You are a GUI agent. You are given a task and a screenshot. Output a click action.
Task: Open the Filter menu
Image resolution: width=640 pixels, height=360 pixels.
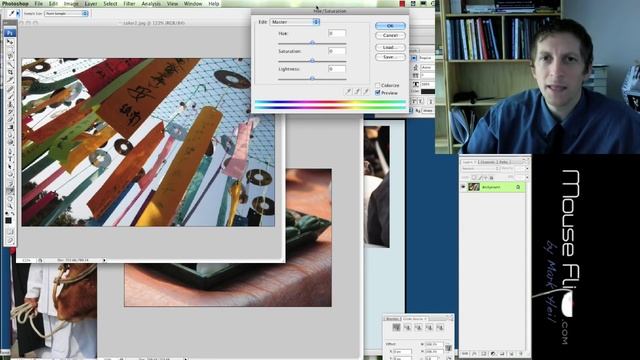click(x=129, y=4)
